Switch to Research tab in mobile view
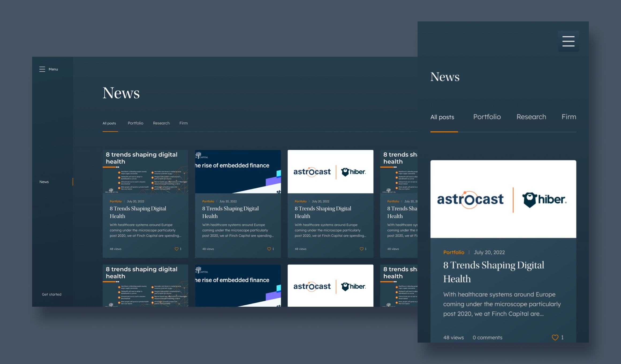621x364 pixels. 531,117
